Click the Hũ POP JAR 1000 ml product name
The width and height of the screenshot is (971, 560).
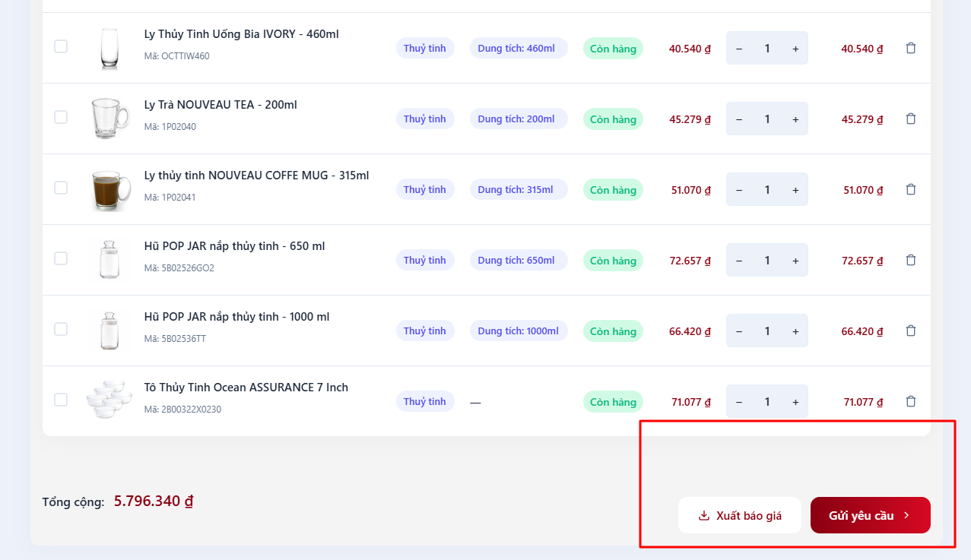point(236,317)
